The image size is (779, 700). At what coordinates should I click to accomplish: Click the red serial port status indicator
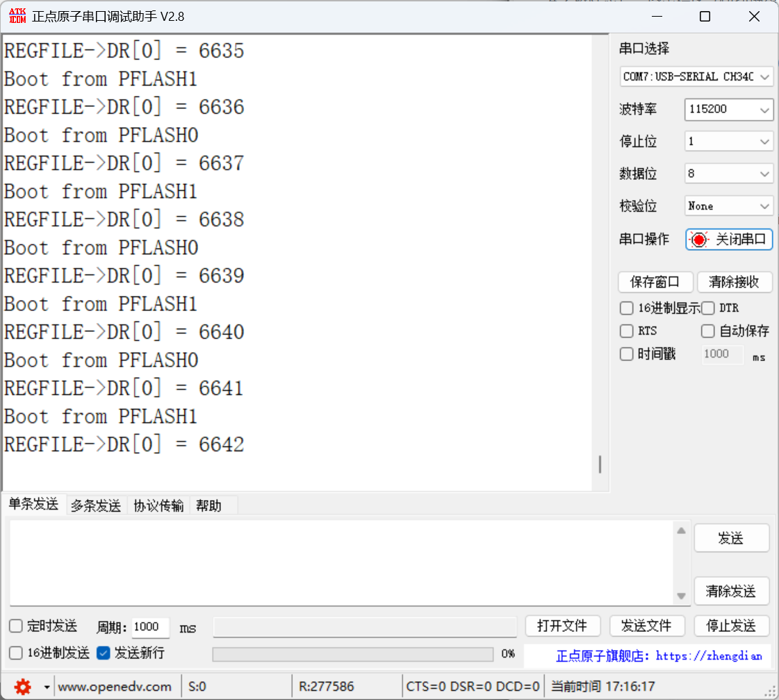pyautogui.click(x=699, y=240)
